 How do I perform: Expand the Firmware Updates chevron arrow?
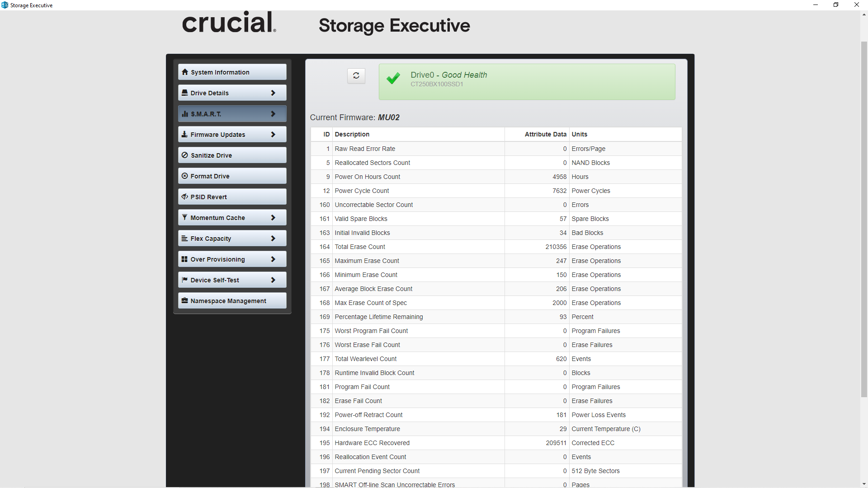[x=273, y=135]
